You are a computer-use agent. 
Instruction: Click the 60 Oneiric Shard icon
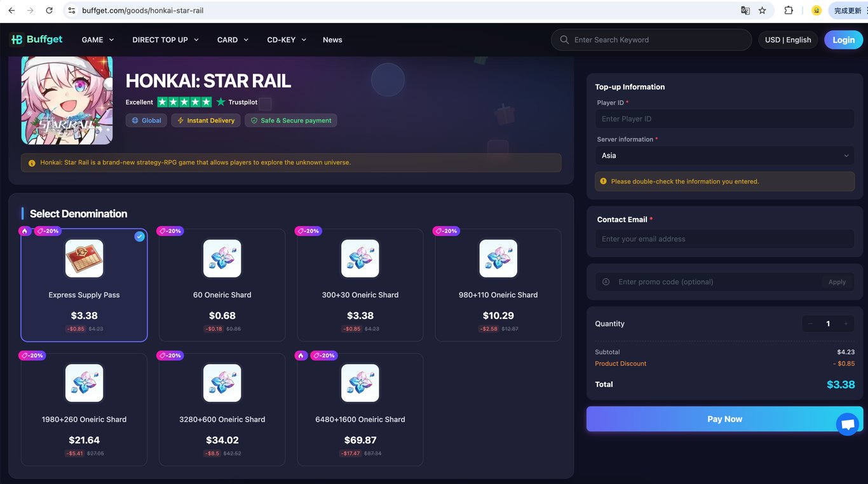click(222, 259)
